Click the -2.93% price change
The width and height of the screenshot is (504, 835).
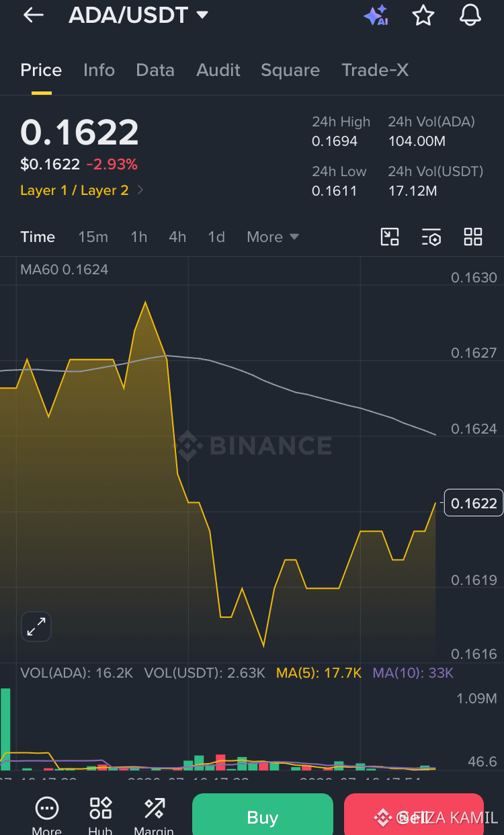click(x=112, y=164)
